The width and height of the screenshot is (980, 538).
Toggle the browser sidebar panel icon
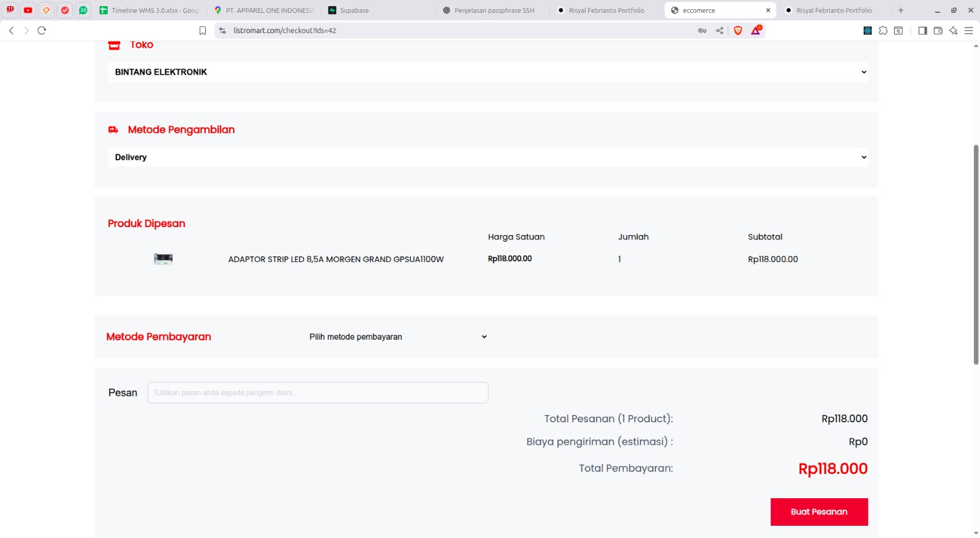(922, 31)
